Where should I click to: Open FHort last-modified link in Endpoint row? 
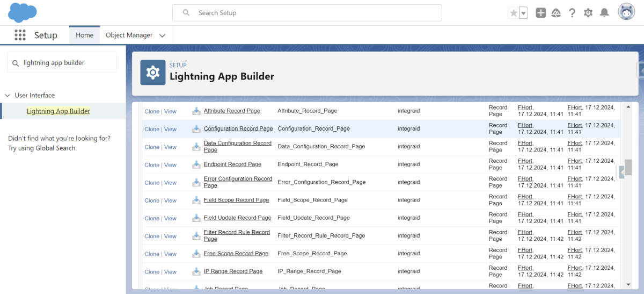point(574,161)
